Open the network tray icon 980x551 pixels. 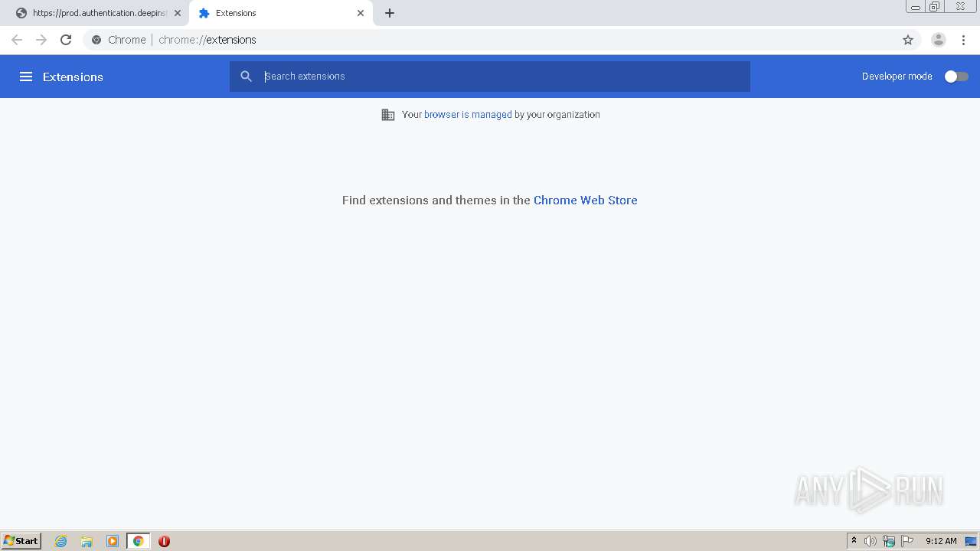[x=889, y=541]
